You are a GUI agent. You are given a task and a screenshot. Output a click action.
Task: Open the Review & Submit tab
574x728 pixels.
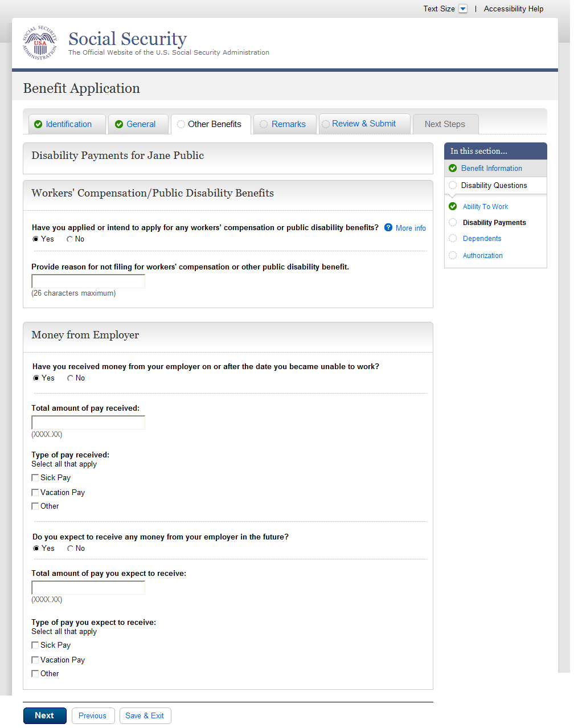point(363,124)
